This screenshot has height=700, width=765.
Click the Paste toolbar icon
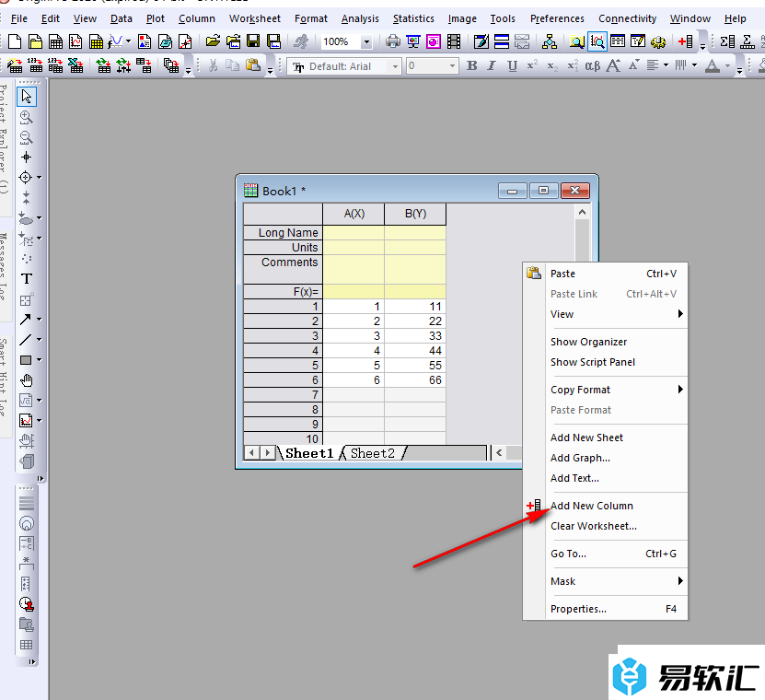(x=253, y=65)
